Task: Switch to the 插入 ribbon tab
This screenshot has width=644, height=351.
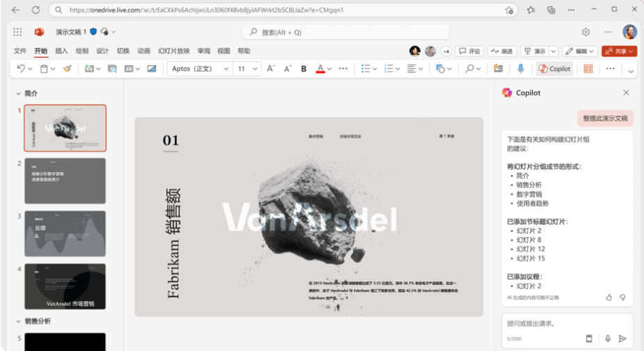Action: click(x=61, y=51)
